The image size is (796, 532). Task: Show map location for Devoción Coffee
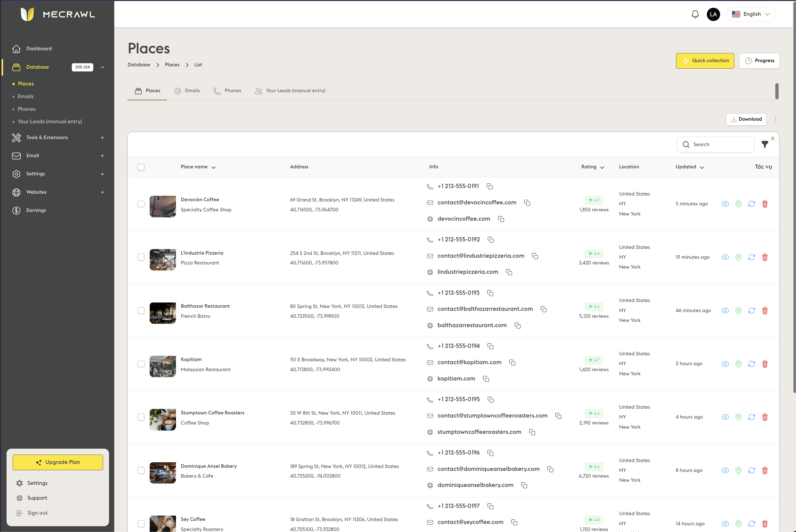pos(738,204)
